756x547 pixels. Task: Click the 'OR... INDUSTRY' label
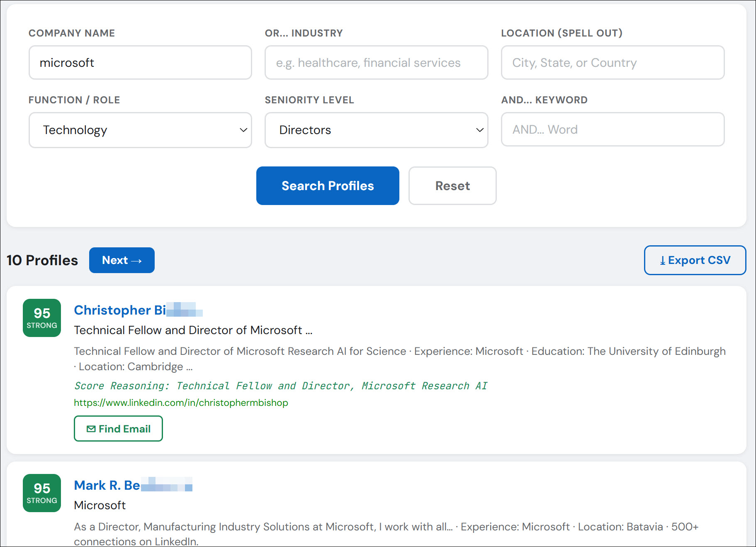point(304,33)
